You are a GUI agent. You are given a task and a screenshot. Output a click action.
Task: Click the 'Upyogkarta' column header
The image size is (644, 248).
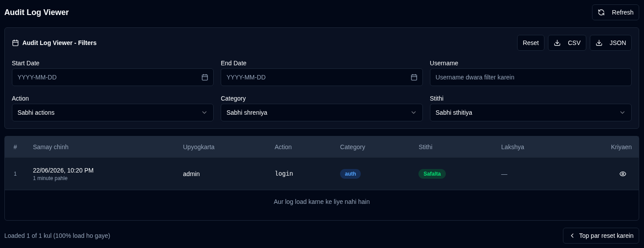tap(199, 147)
